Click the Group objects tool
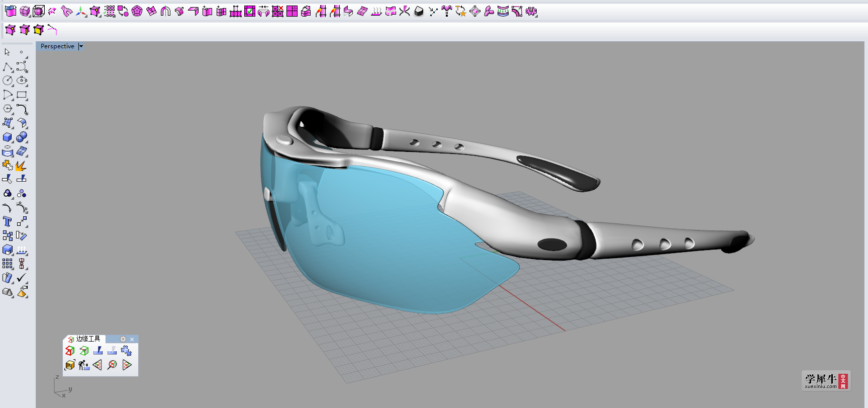This screenshot has width=868, height=408. coord(8,193)
